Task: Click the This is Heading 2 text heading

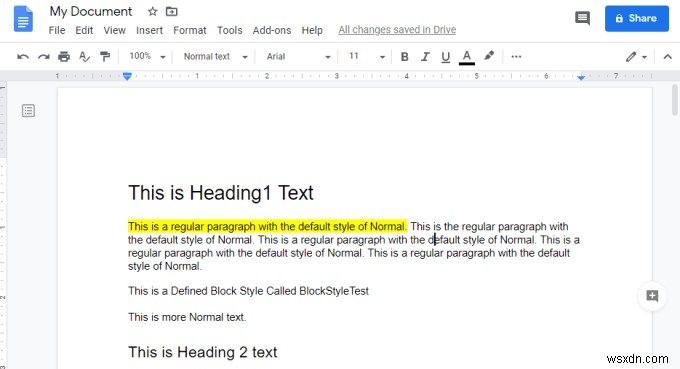Action: coord(203,352)
